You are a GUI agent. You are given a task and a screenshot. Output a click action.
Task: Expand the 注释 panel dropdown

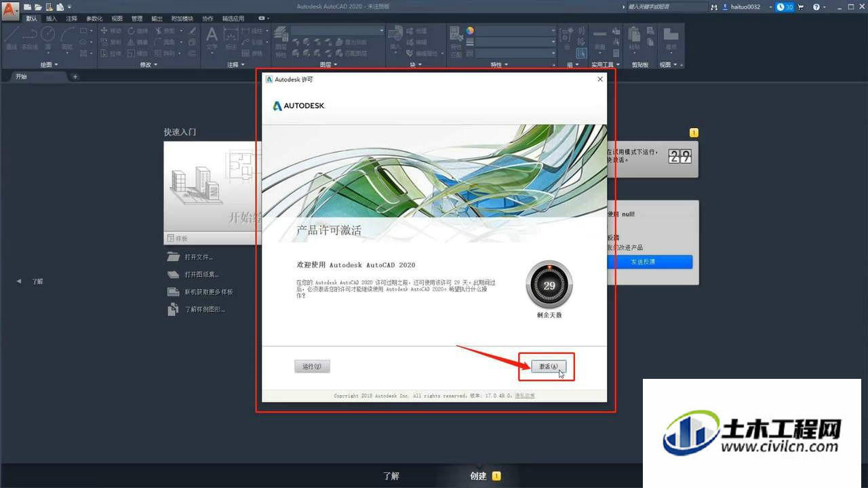coord(237,64)
